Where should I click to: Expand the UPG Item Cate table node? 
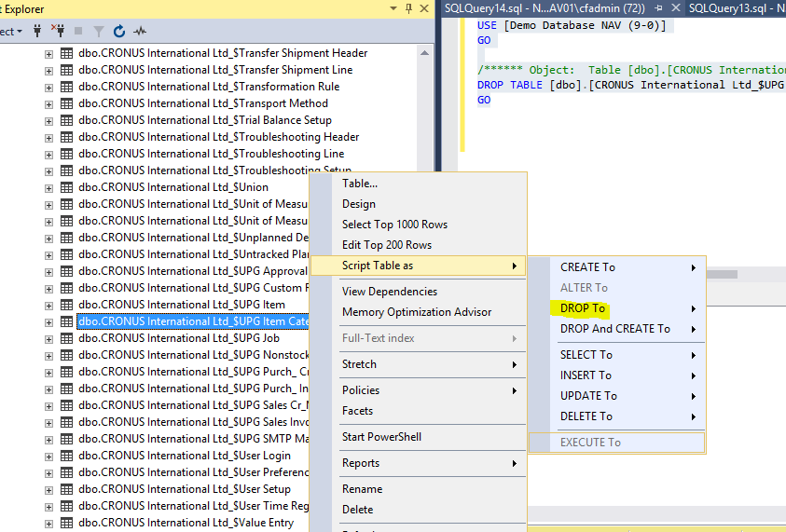point(48,322)
